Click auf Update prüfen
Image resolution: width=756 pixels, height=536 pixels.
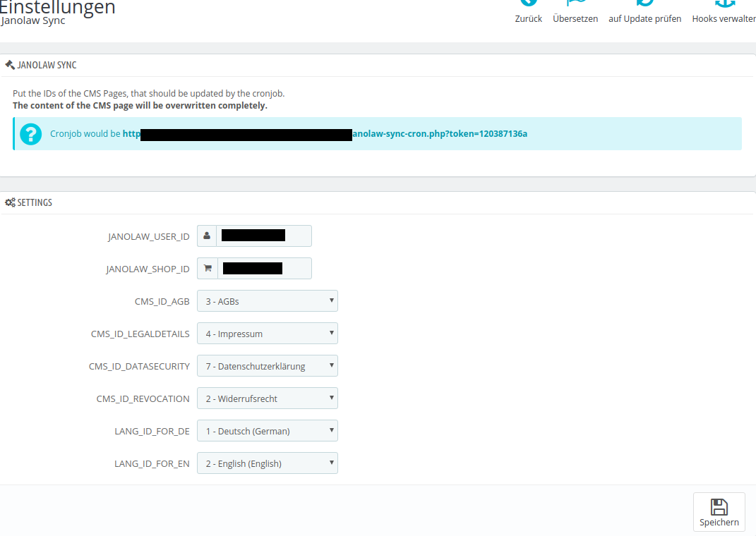tap(644, 13)
